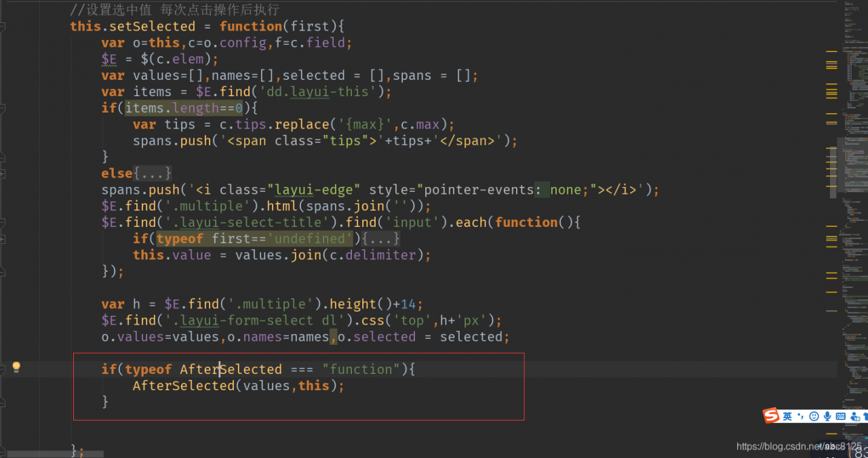This screenshot has height=458, width=868.
Task: Click 'o.names=names' assignment
Action: [x=279, y=337]
